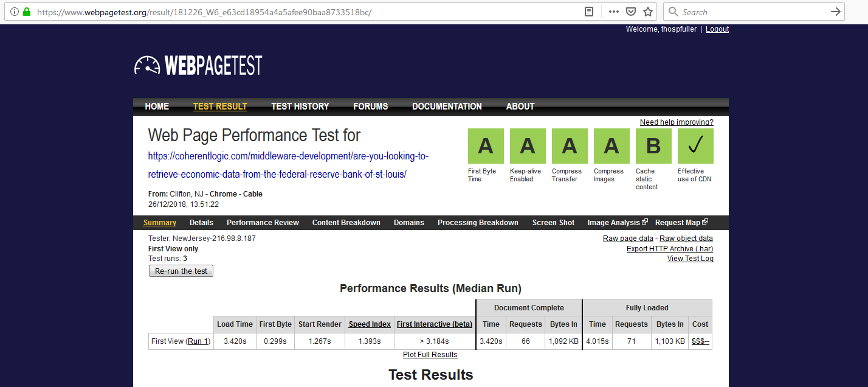
Task: Click the Compress Transfer A grade
Action: pyautogui.click(x=570, y=146)
